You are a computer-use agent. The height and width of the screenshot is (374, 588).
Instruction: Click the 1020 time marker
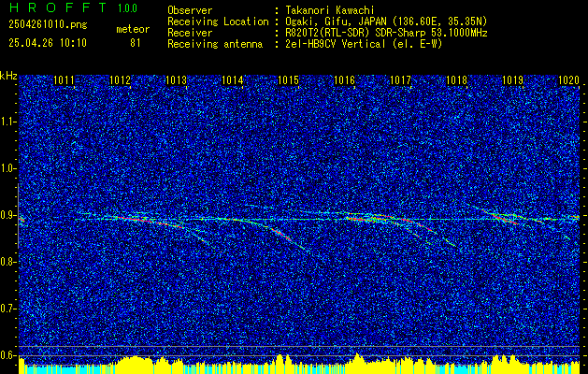pyautogui.click(x=569, y=80)
